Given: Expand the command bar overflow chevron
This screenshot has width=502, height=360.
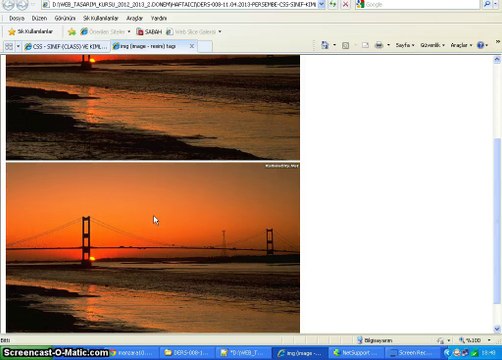Looking at the screenshot, I should point(498,42).
